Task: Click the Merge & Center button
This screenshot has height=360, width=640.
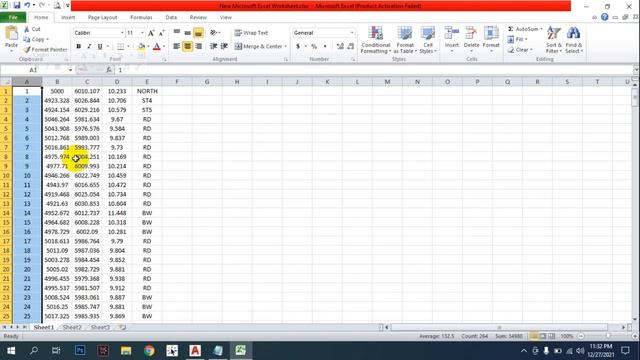Action: coord(258,47)
